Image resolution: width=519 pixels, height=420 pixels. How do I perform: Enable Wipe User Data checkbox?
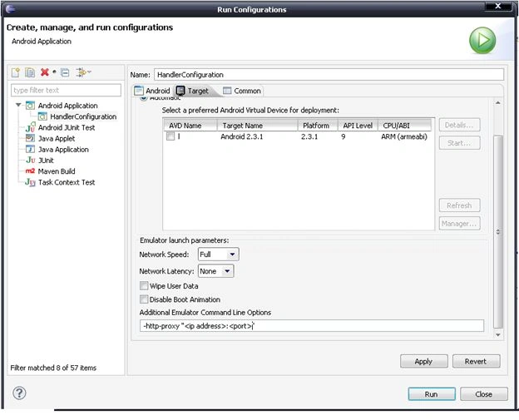tap(144, 285)
